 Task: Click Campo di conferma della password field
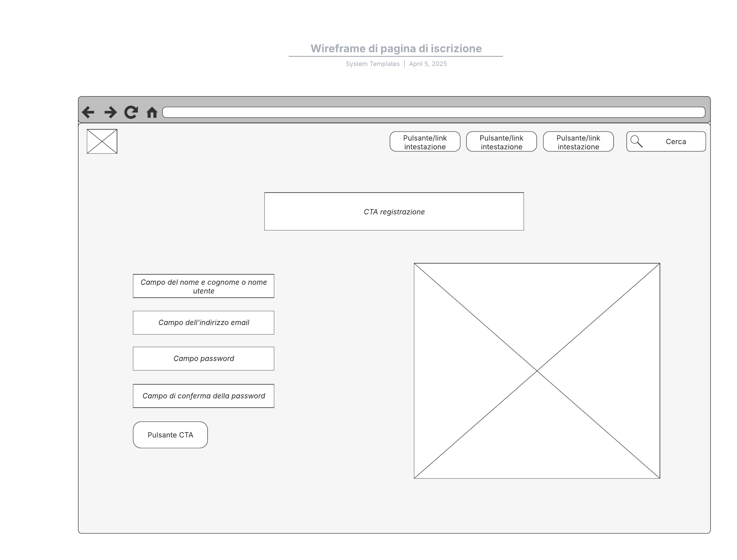point(204,396)
